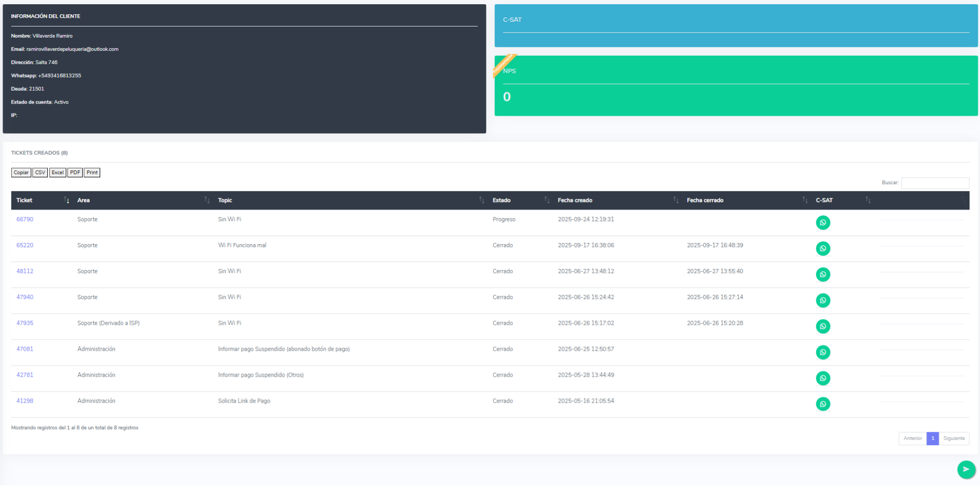Click green send arrow floating button
This screenshot has height=486, width=980.
tap(966, 470)
